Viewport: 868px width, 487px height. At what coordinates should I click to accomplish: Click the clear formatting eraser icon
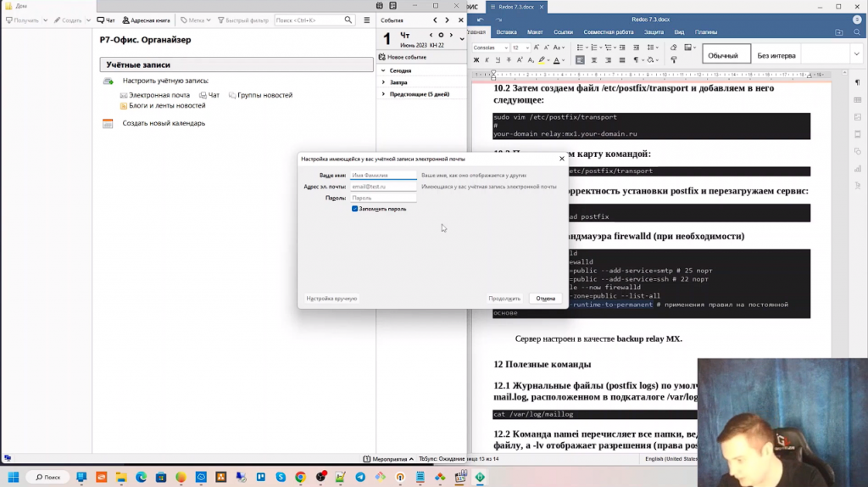click(x=674, y=48)
